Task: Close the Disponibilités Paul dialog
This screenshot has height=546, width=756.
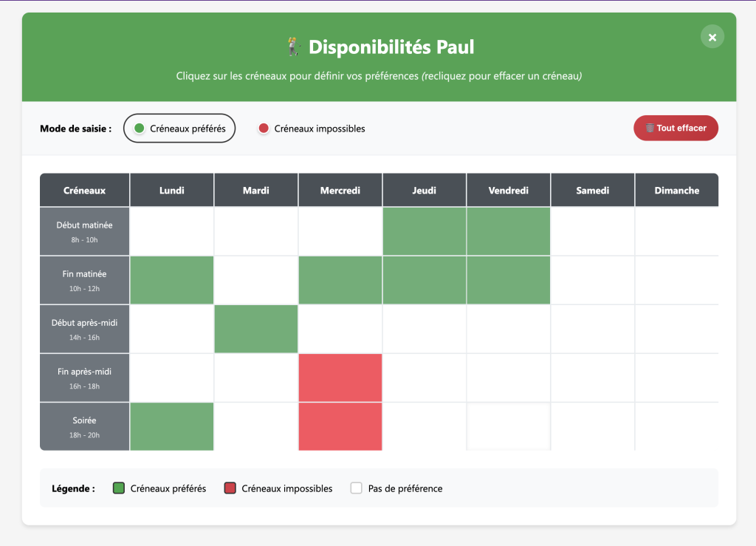Action: tap(712, 37)
